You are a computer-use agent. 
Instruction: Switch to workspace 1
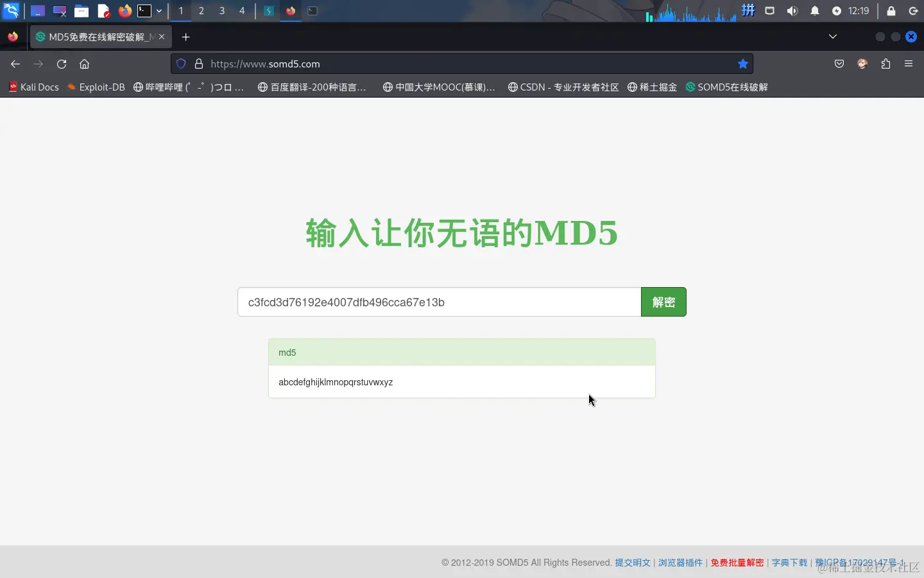click(x=181, y=11)
